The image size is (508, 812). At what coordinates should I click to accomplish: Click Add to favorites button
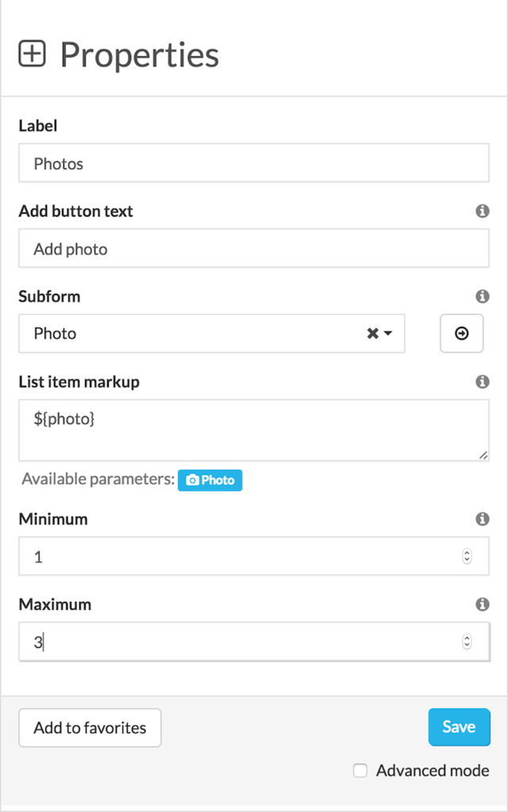tap(90, 728)
